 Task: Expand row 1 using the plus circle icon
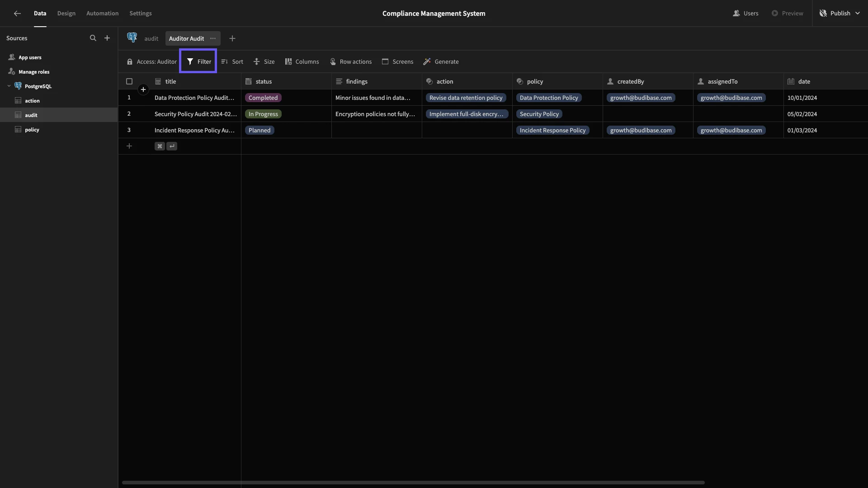[143, 89]
